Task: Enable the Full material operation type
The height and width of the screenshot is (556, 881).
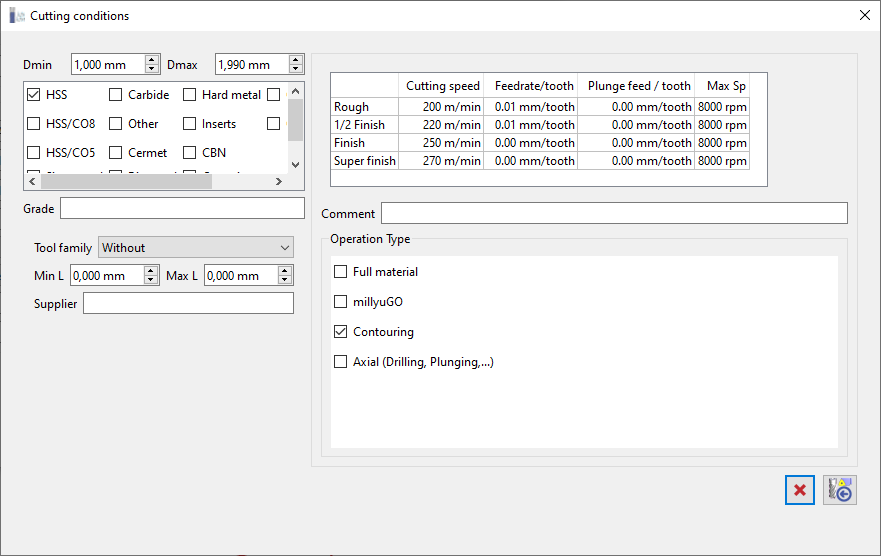Action: click(341, 272)
